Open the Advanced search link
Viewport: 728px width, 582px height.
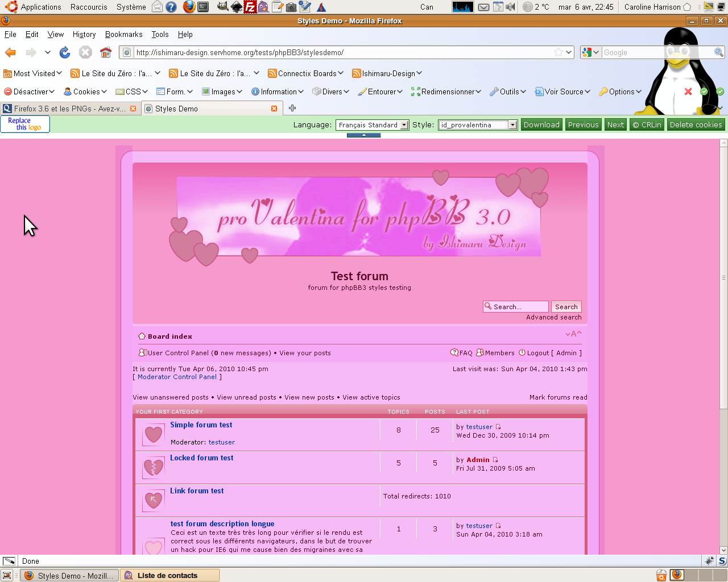click(554, 317)
